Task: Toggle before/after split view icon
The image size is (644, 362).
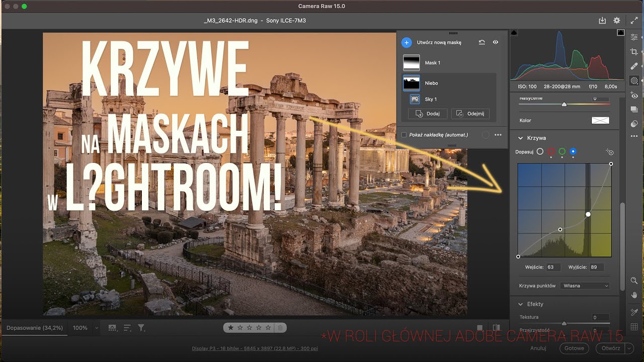Action: click(496, 327)
